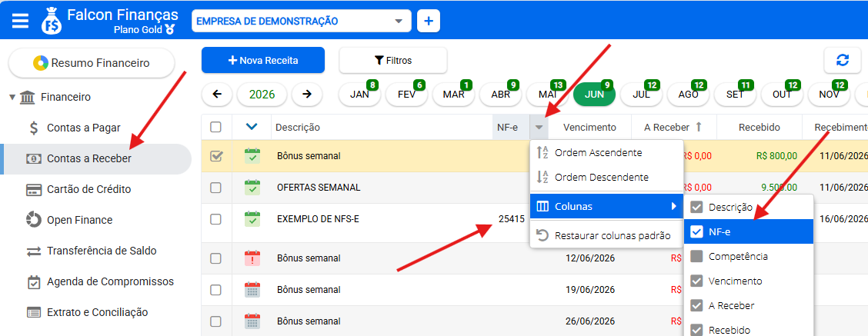Click the Descrição column header
This screenshot has height=336, width=868.
tap(382, 128)
